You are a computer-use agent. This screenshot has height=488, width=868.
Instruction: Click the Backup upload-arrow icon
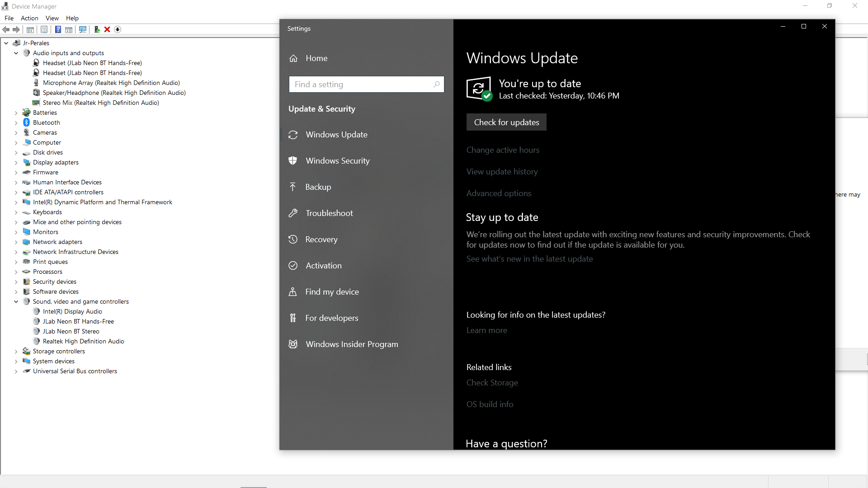click(293, 187)
